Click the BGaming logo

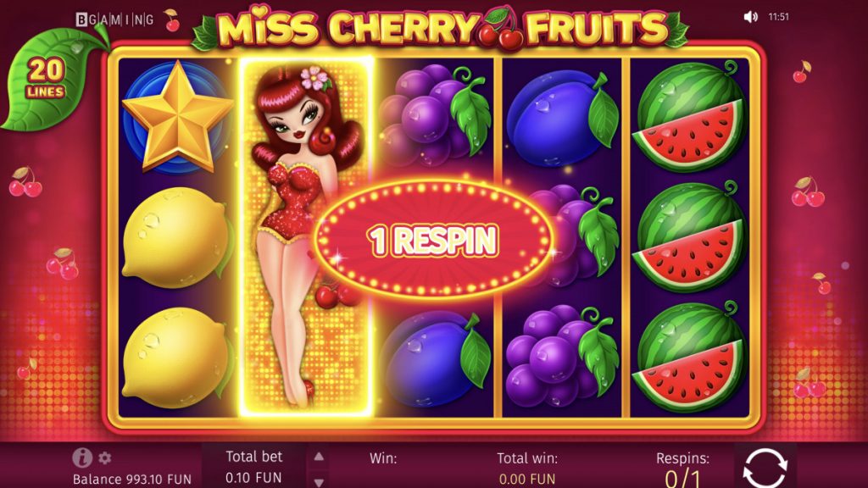pos(114,20)
